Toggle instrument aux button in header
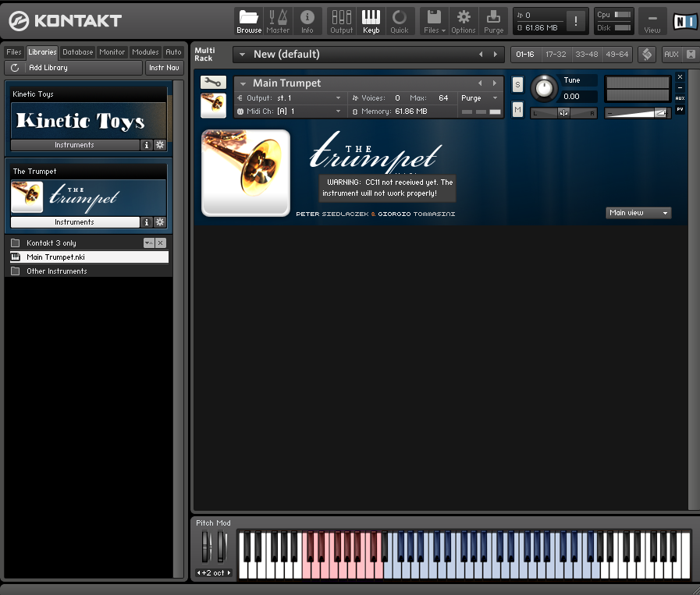The height and width of the screenshot is (595, 700). (680, 98)
